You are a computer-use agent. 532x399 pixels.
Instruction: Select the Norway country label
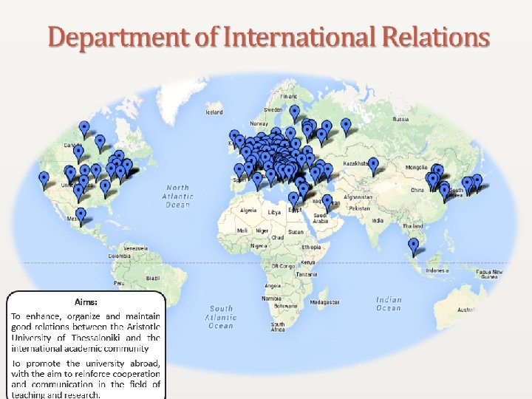[x=259, y=123]
